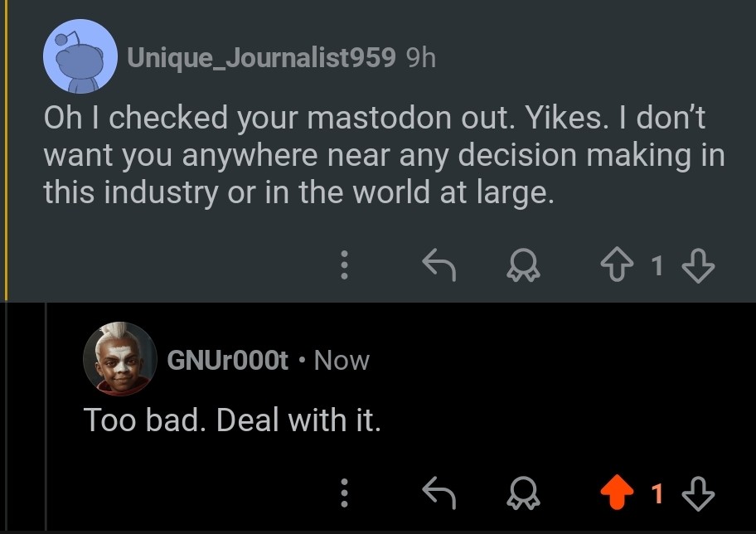Tap the "Too bad. Deal with it." text
This screenshot has width=756, height=534.
(232, 420)
